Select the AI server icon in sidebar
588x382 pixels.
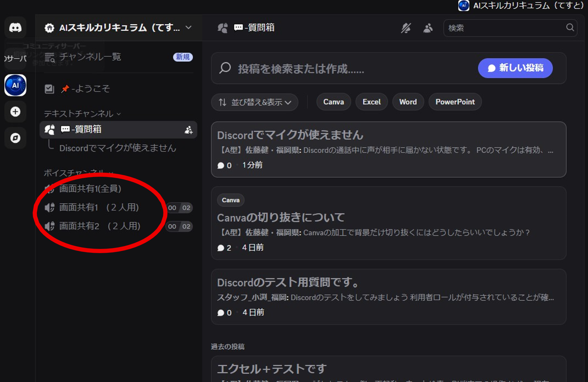(15, 85)
